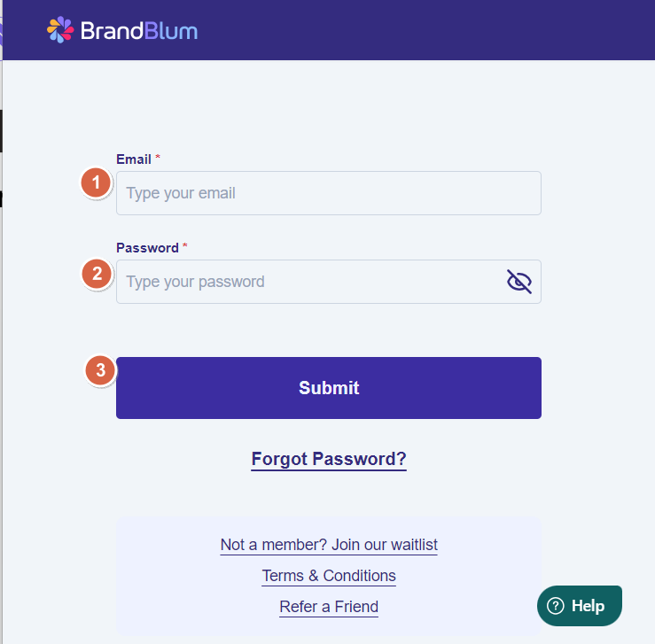Click the Password field label
Screen dimensions: 655x644
tap(147, 248)
